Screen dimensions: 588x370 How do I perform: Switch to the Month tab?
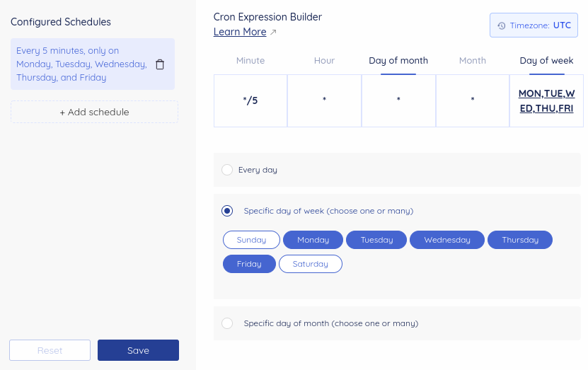(x=473, y=61)
